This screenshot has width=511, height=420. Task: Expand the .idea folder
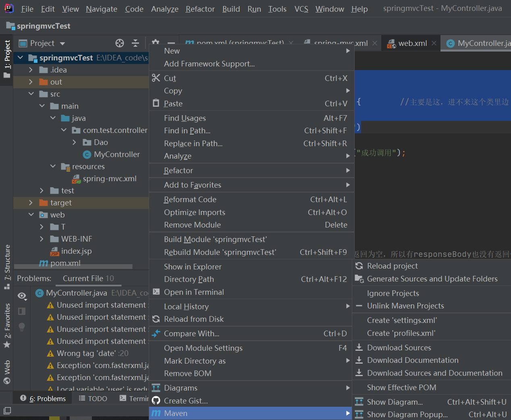(x=31, y=70)
